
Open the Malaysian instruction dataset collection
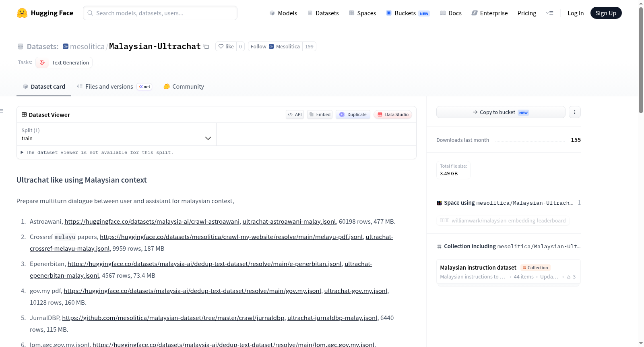(x=508, y=272)
